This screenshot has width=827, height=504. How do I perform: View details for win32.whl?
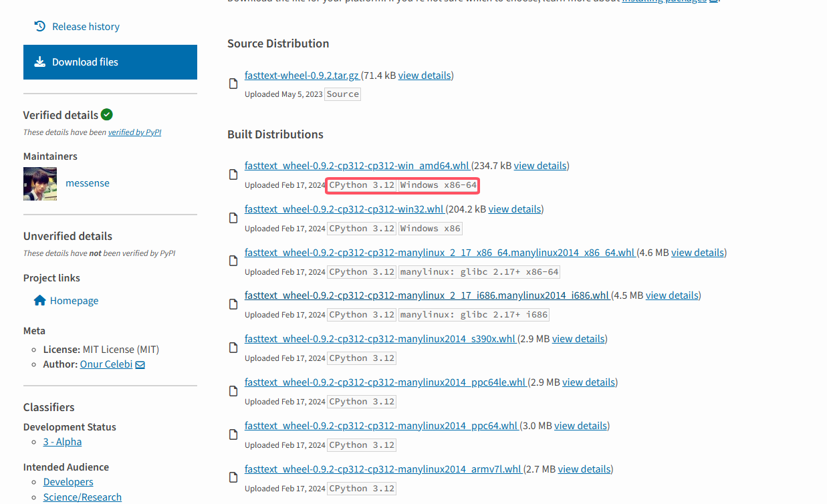[x=515, y=209]
